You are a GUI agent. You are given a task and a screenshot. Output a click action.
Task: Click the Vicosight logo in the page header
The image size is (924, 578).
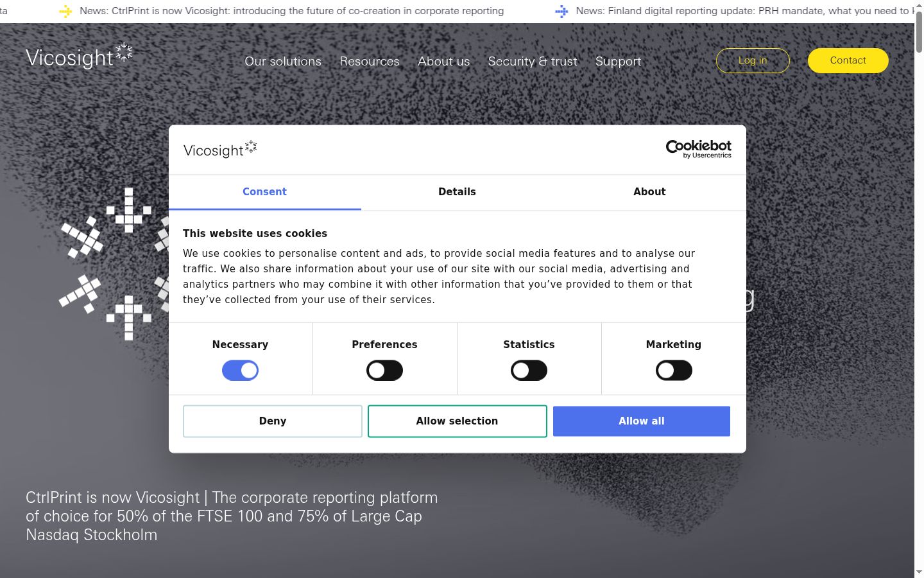point(79,57)
